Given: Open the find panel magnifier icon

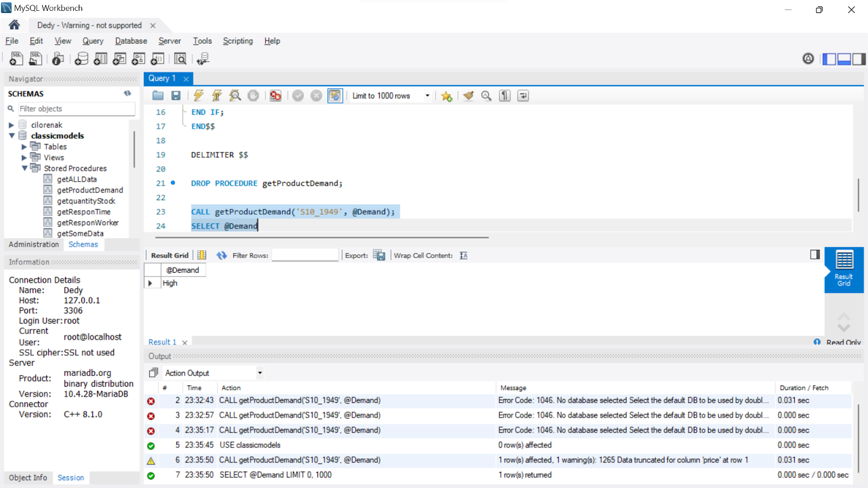Looking at the screenshot, I should [x=486, y=95].
